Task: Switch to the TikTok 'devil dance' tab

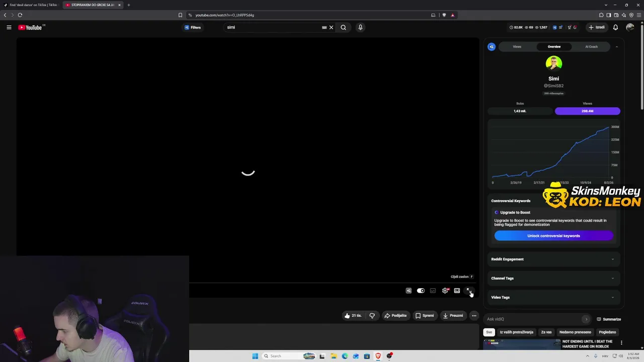Action: click(x=30, y=5)
